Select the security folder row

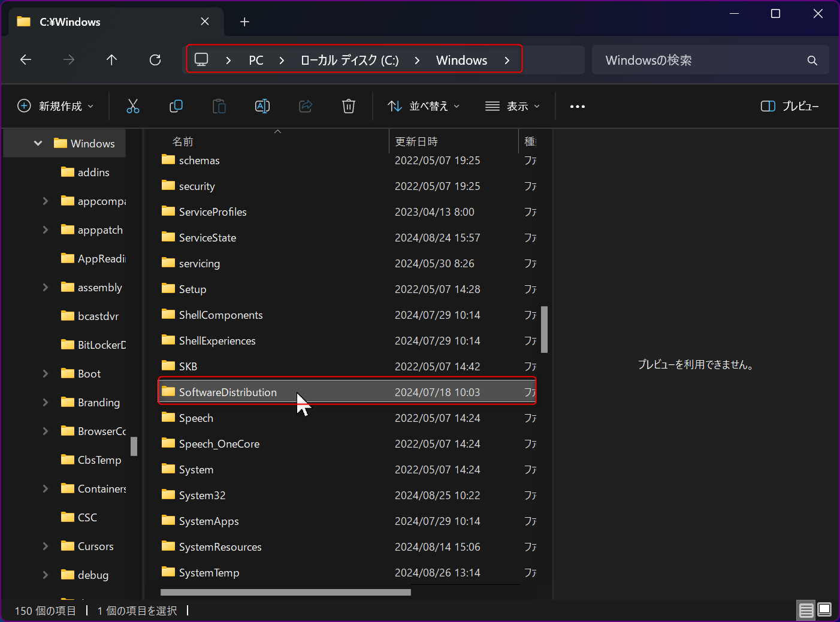pos(348,186)
